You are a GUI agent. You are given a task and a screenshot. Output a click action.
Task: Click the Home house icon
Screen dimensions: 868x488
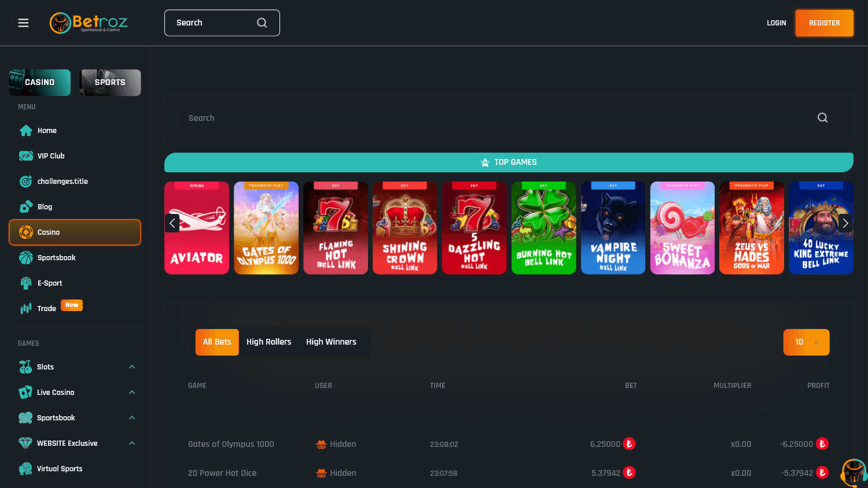click(x=26, y=131)
